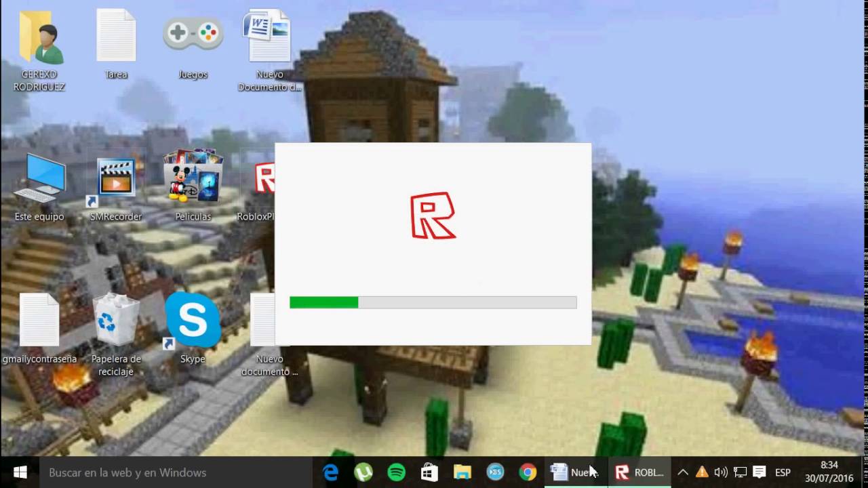Open the blue BS round taskbar icon
The width and height of the screenshot is (868, 488).
pyautogui.click(x=495, y=472)
